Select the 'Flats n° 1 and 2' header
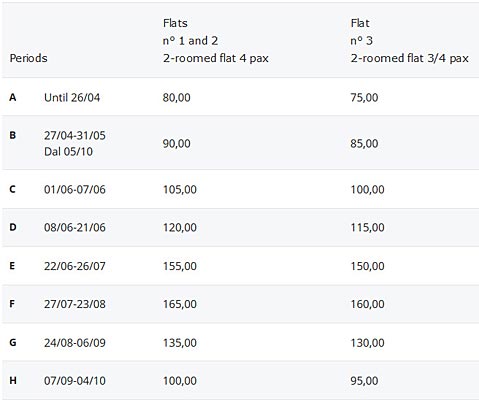 tap(216, 41)
